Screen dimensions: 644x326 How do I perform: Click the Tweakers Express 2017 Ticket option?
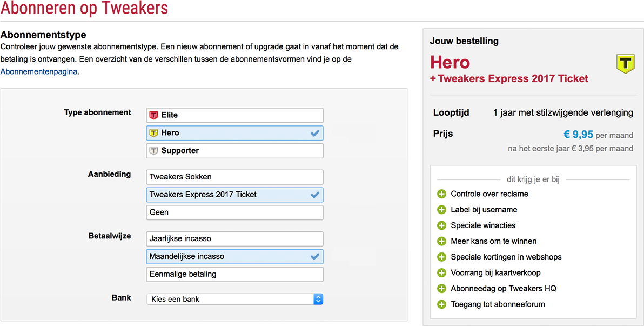[x=234, y=195]
